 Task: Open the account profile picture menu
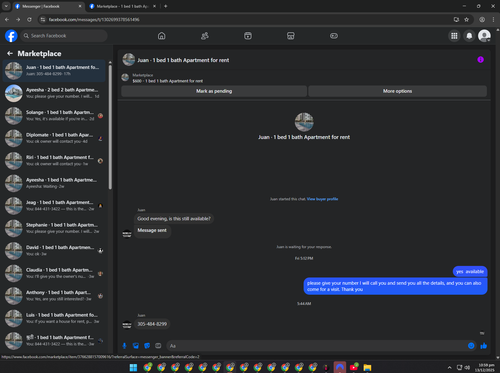coord(484,36)
